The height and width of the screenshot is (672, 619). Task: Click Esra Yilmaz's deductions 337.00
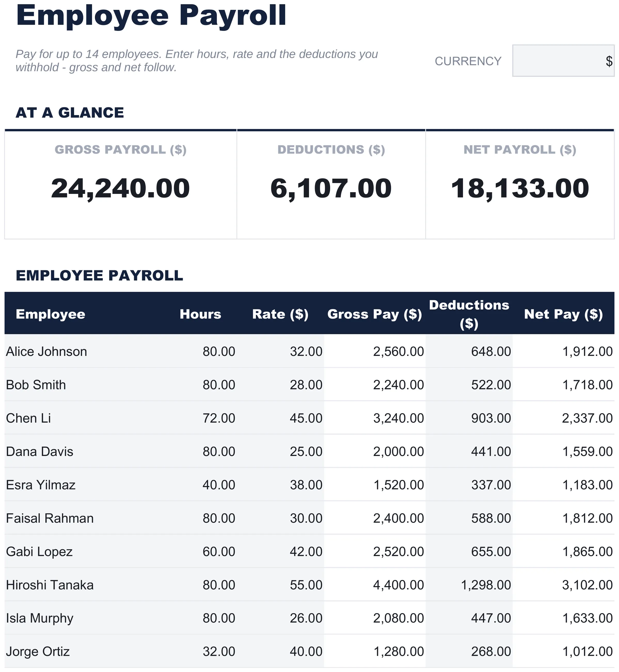coord(491,485)
